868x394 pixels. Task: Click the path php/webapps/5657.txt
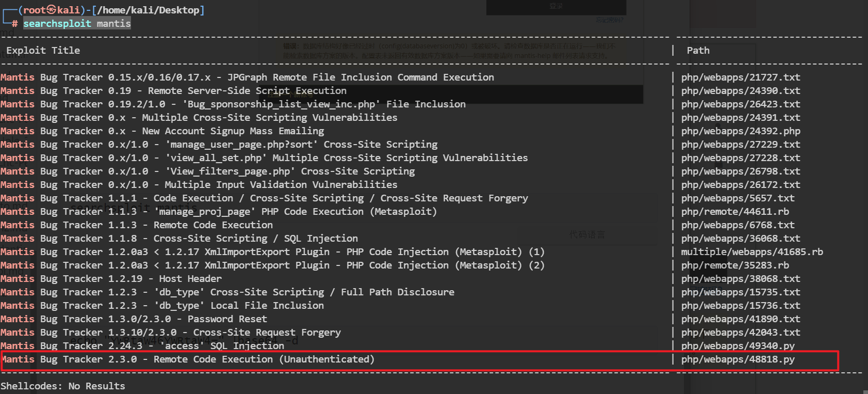point(738,198)
